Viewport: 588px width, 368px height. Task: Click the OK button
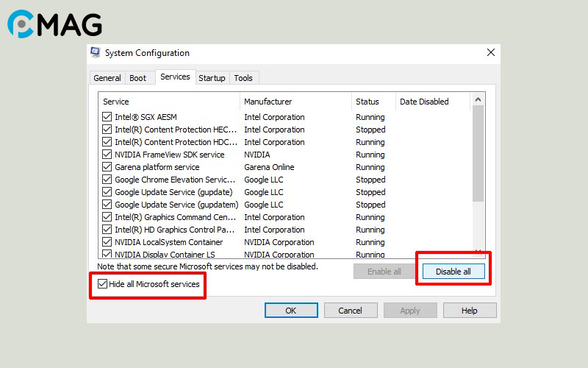point(291,311)
